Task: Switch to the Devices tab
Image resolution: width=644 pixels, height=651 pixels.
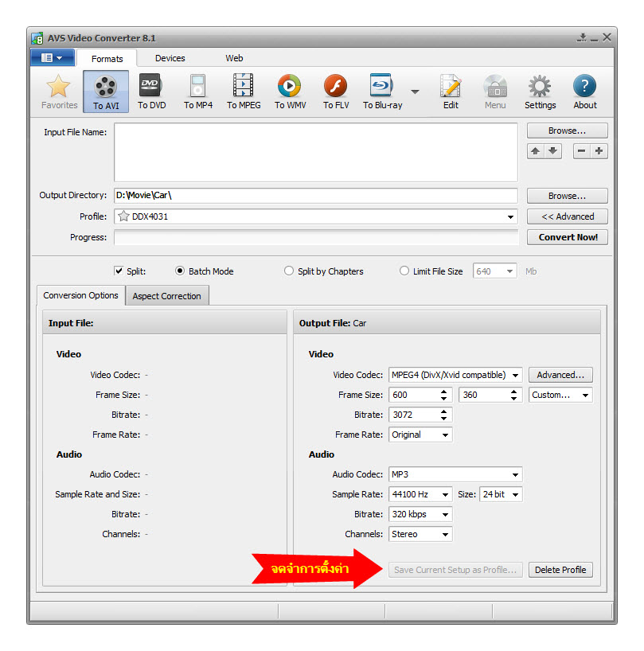Action: [170, 58]
